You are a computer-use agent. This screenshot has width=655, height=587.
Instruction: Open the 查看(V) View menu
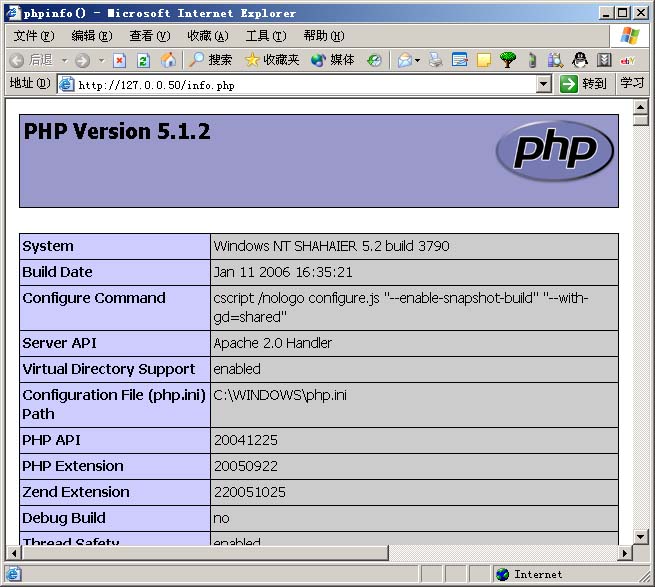pyautogui.click(x=150, y=36)
